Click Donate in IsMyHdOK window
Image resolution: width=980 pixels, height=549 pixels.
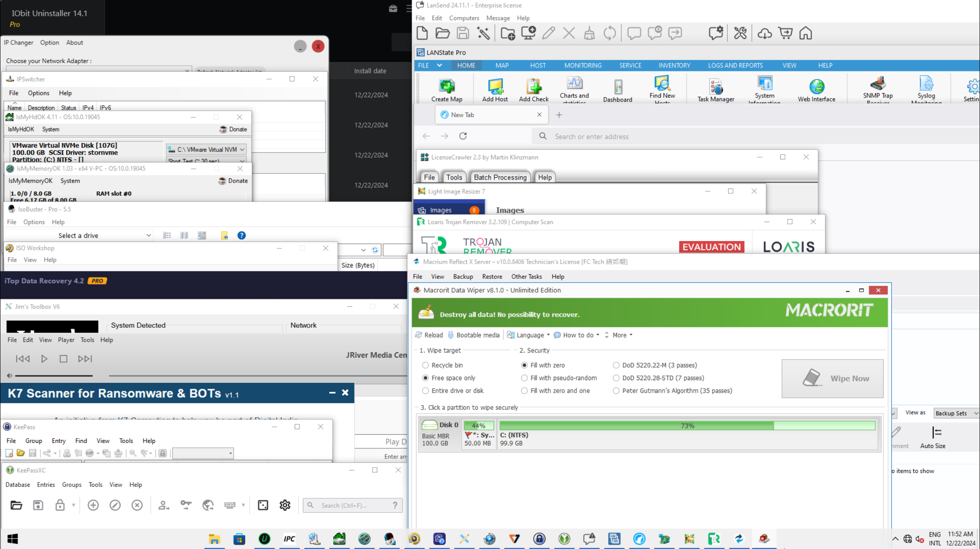tap(233, 129)
